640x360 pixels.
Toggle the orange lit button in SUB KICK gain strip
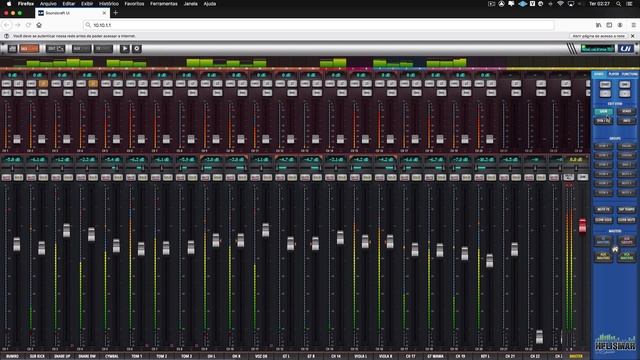coord(43,84)
